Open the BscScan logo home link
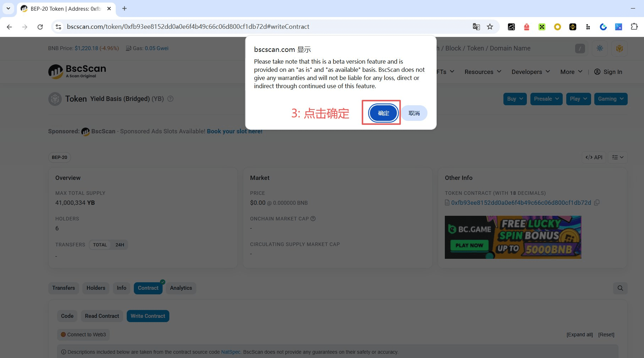The width and height of the screenshot is (644, 358). (x=77, y=71)
